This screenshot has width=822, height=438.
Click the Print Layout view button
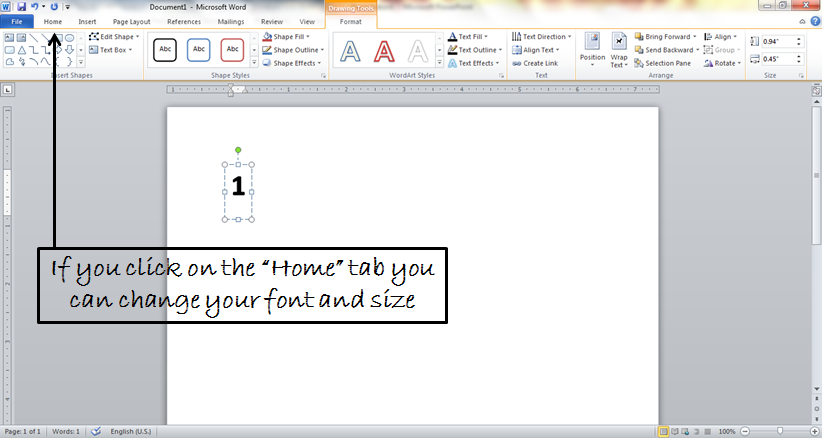click(x=664, y=431)
